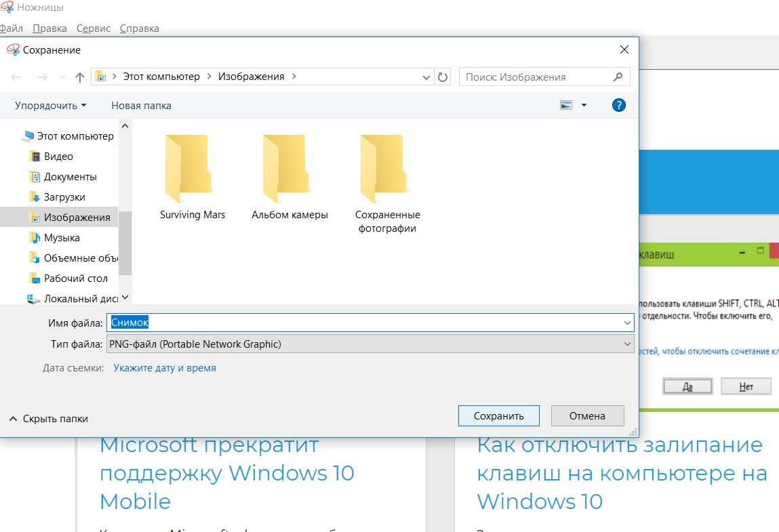
Task: Select Музыка in the navigation pane
Action: click(62, 238)
